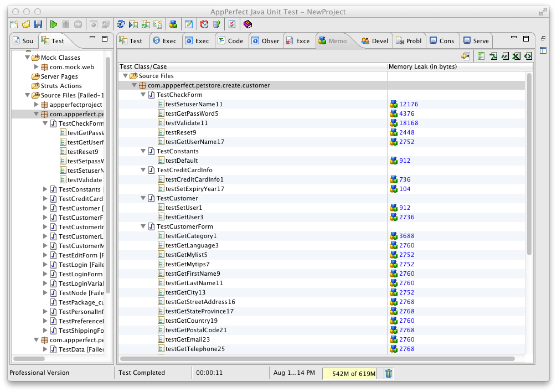Open help via the purple book icon
The image size is (557, 392).
click(247, 24)
